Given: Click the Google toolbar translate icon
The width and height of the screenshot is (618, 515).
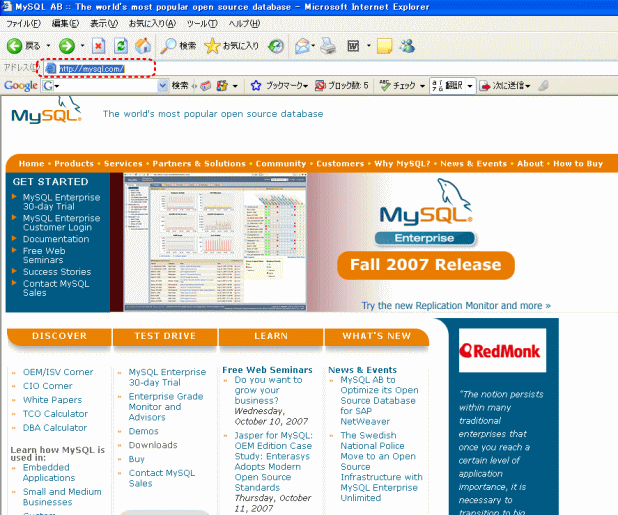Looking at the screenshot, I should click(437, 85).
